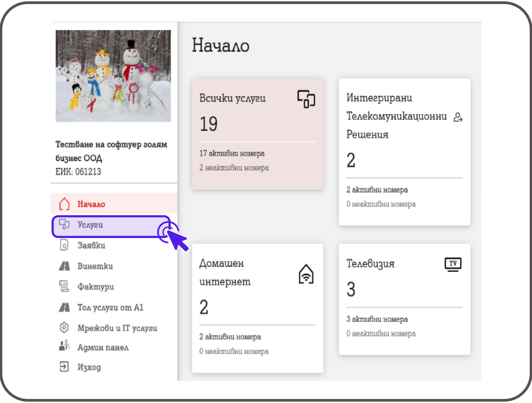Click the house icon next to Начало
Screen dimensions: 532x403
click(x=64, y=204)
